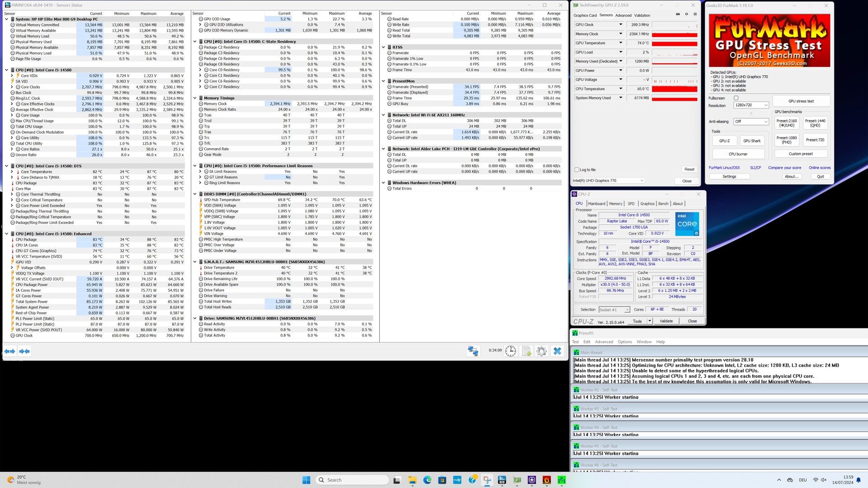Click Reset button in GPU-Z
Viewport: 868px width, 488px height.
(x=689, y=169)
